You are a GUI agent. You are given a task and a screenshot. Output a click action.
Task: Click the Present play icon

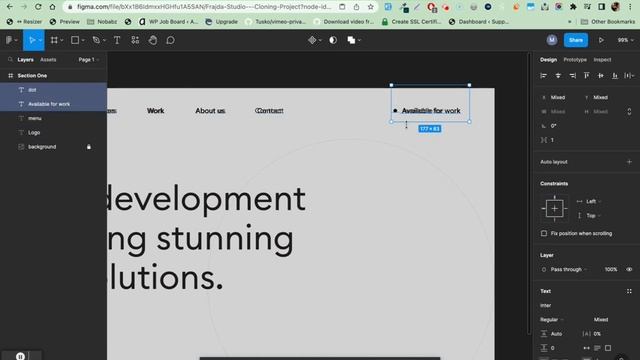pyautogui.click(x=601, y=40)
